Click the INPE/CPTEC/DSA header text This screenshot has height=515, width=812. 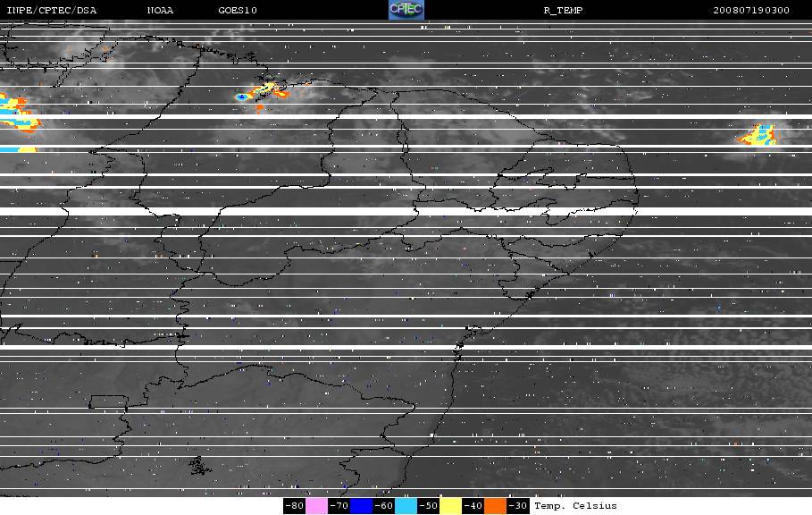point(51,11)
